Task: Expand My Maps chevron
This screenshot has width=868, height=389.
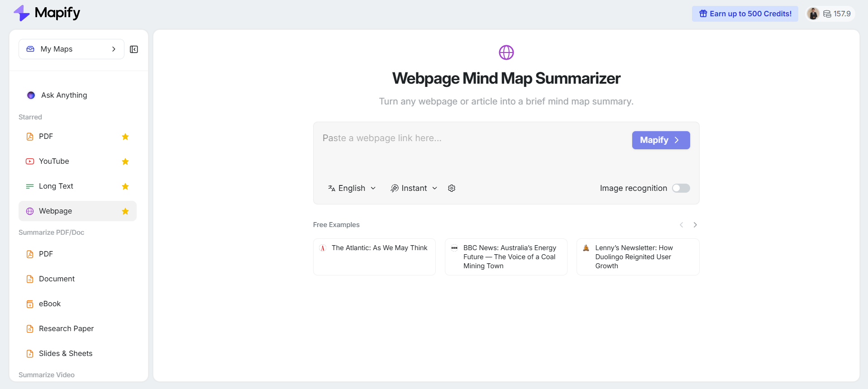Action: pyautogui.click(x=114, y=49)
